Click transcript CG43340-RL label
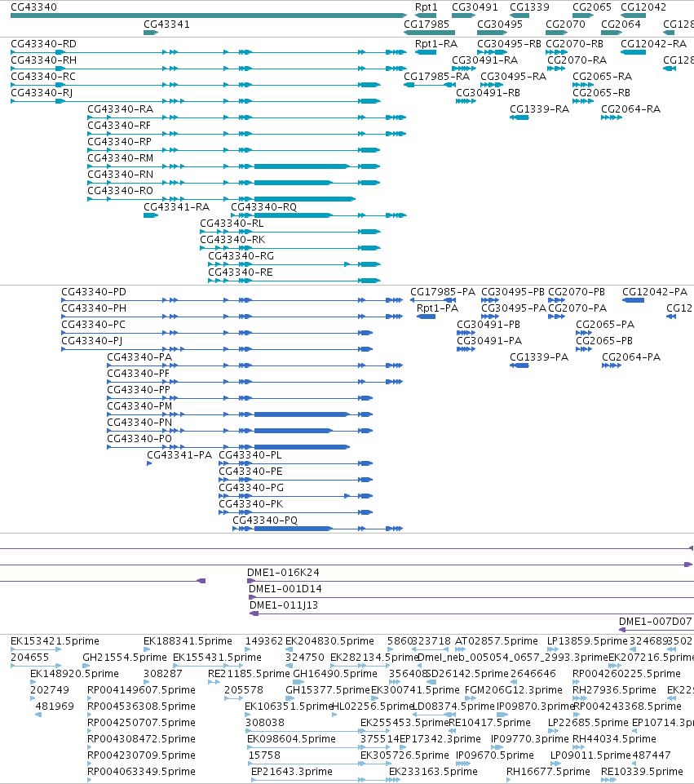This screenshot has height=784, width=694. 232,224
